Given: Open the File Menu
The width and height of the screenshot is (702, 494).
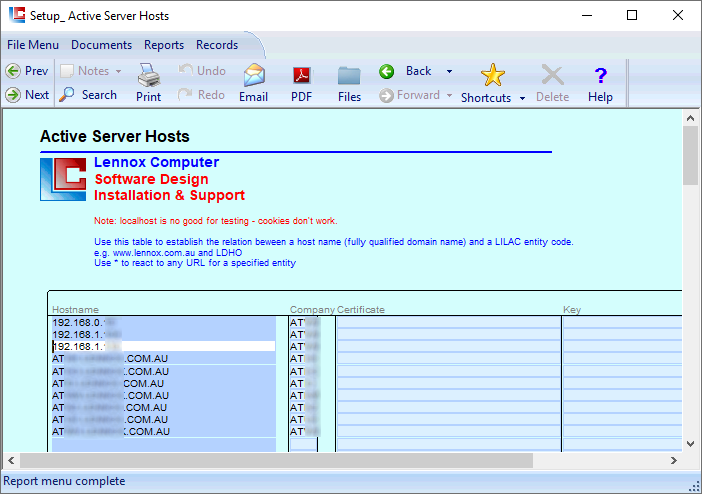Looking at the screenshot, I should tap(33, 45).
